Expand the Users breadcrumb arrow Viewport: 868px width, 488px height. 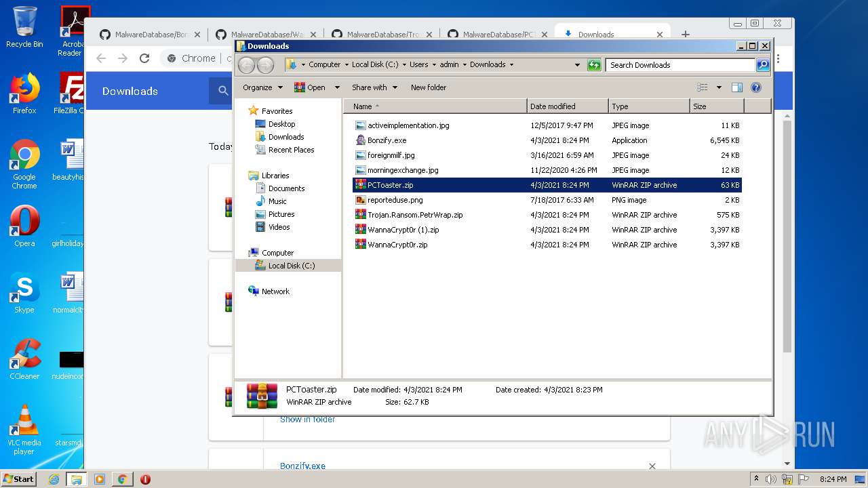[x=434, y=65]
